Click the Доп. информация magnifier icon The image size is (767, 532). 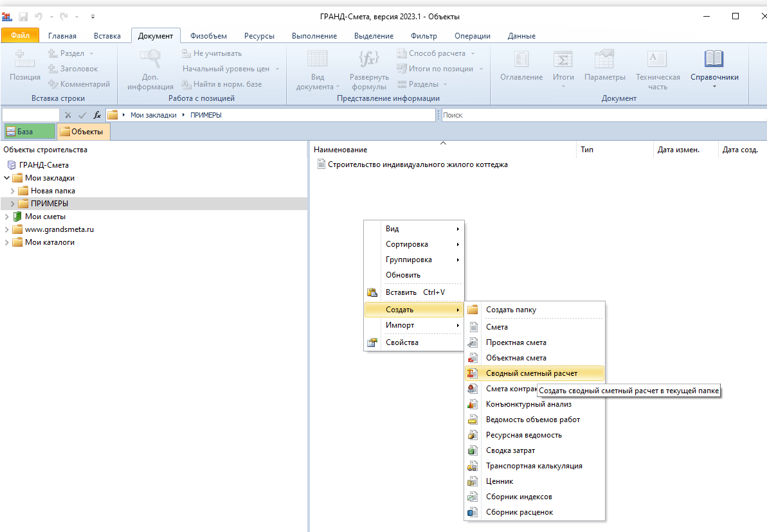pos(150,59)
